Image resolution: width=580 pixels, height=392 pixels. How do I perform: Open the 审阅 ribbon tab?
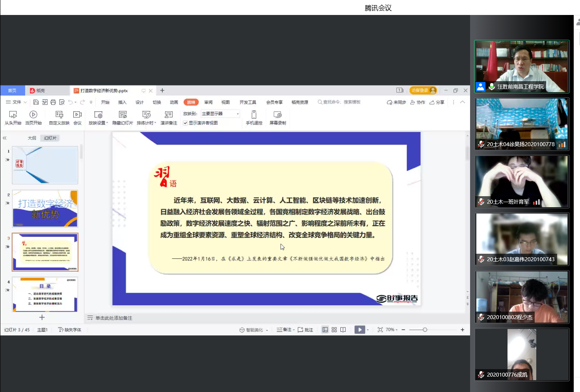(x=208, y=102)
